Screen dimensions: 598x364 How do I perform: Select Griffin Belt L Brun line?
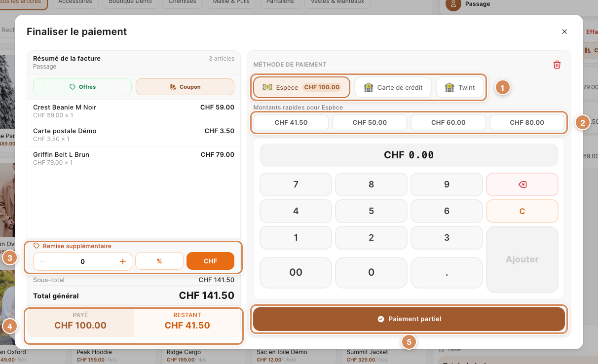coord(134,158)
